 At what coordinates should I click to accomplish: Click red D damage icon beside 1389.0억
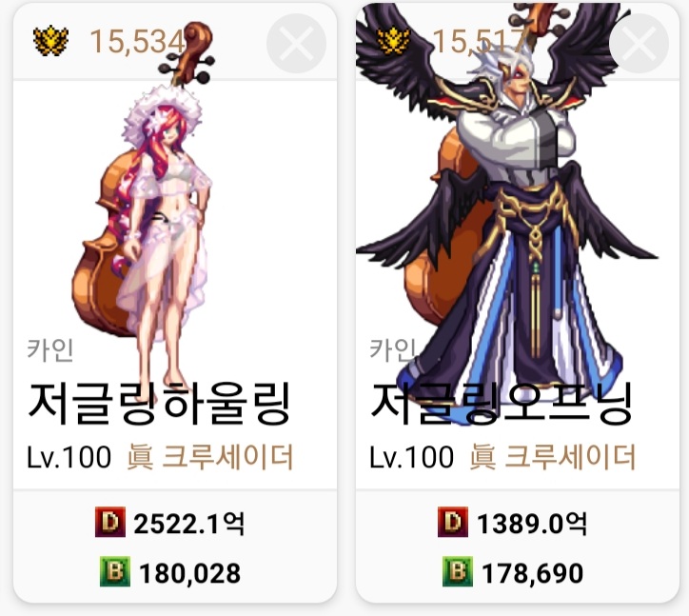click(453, 522)
